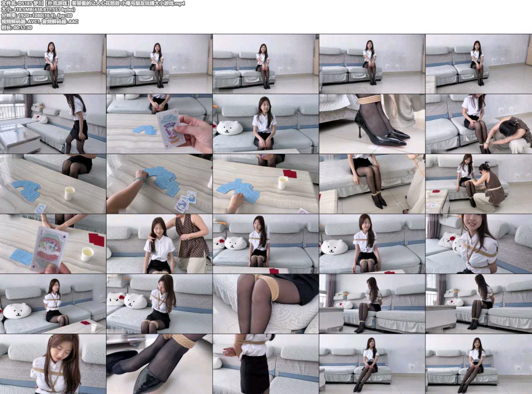Open the thumbnail of hand holding playing card
The image size is (532, 394).
point(159,124)
